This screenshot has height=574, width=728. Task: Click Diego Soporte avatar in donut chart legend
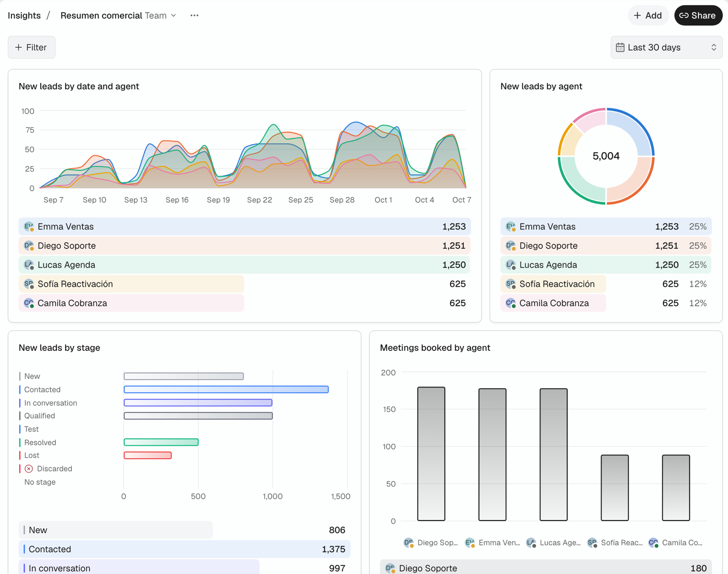click(x=511, y=246)
